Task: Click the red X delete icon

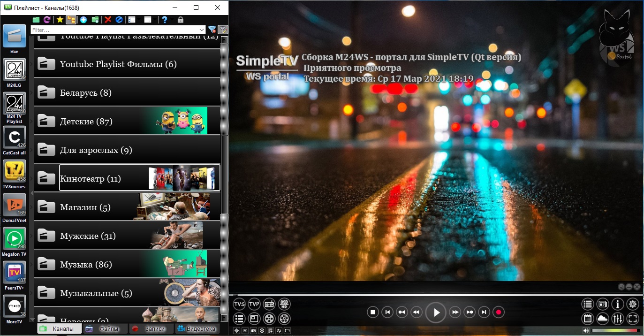Action: (x=108, y=20)
